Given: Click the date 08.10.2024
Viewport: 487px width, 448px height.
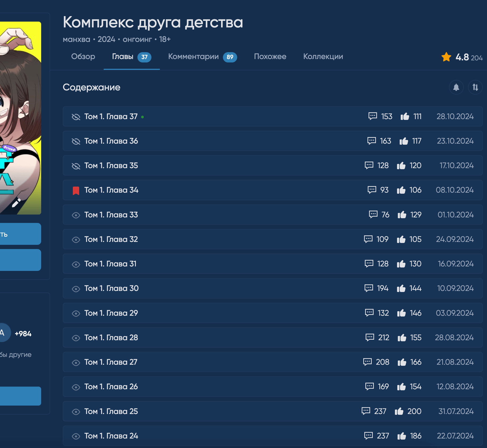Looking at the screenshot, I should pos(455,190).
